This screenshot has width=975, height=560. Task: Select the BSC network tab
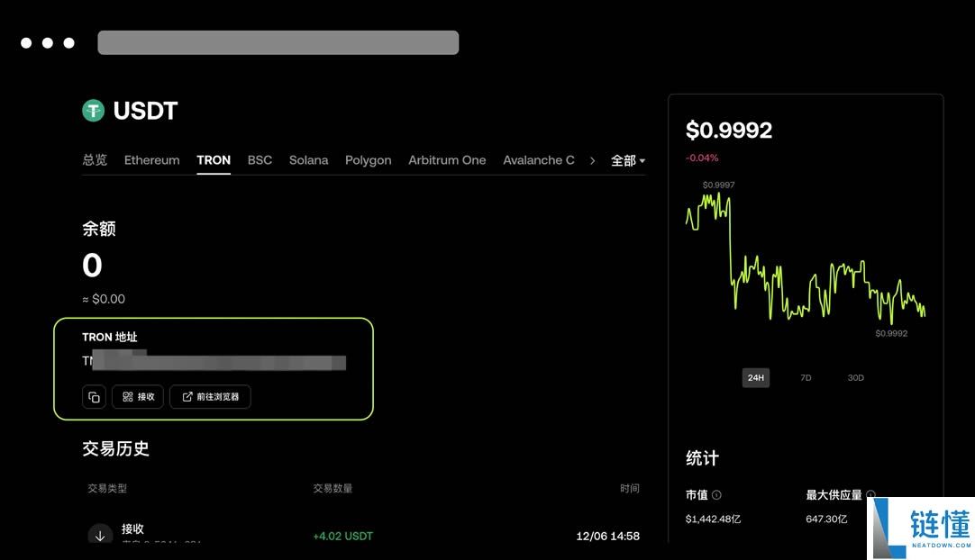tap(260, 160)
